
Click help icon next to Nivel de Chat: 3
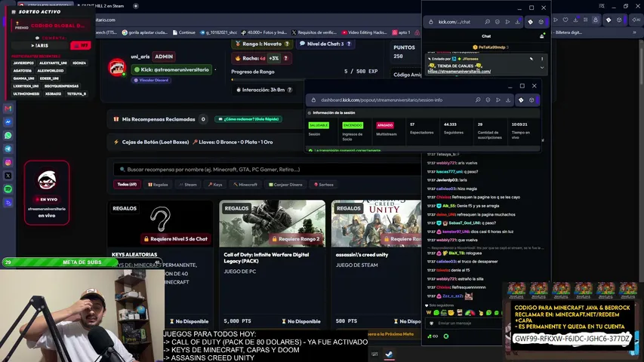(x=349, y=44)
